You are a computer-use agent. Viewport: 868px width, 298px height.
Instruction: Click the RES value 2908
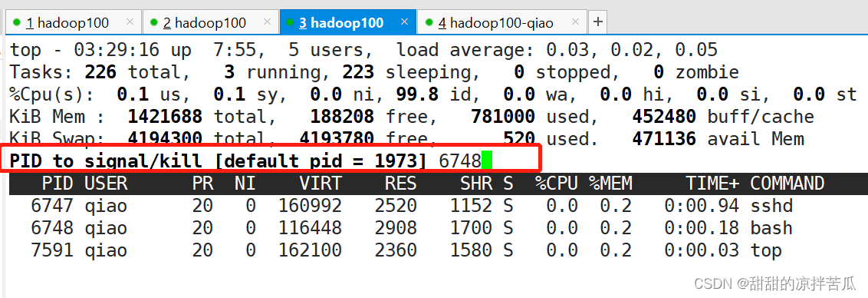click(396, 228)
